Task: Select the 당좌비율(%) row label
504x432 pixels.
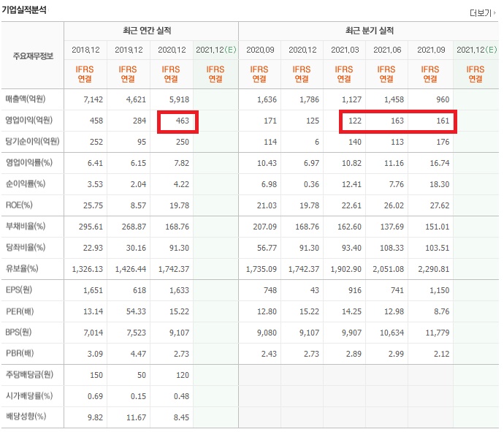Action: (x=26, y=248)
